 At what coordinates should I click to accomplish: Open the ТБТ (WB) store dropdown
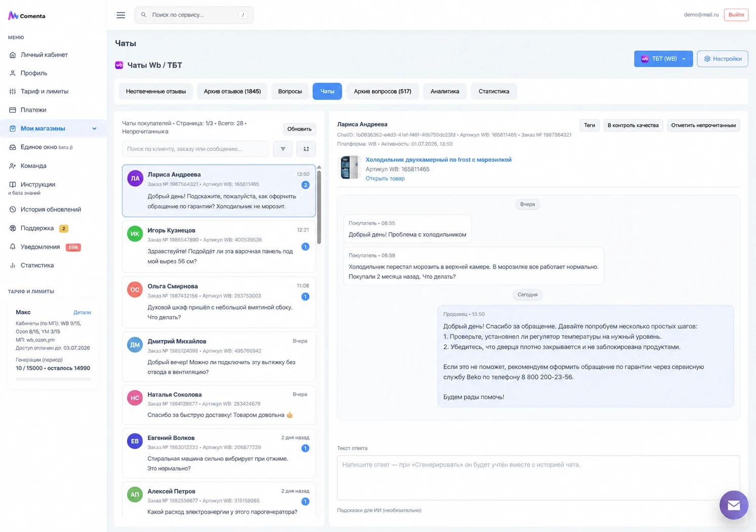(x=663, y=59)
